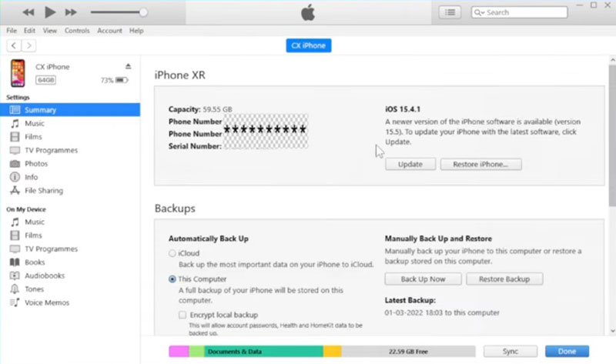Click the vertical scrollbar thumb

tap(612, 135)
